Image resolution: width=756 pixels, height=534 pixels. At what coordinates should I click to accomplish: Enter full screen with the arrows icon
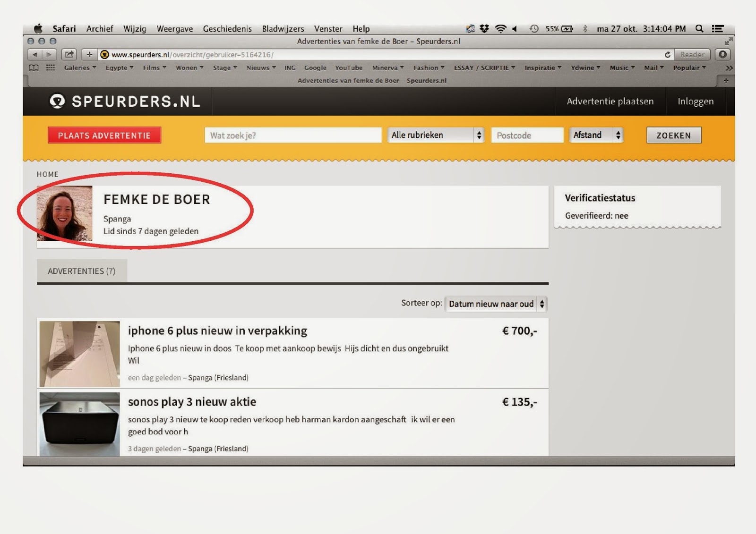[x=729, y=42]
